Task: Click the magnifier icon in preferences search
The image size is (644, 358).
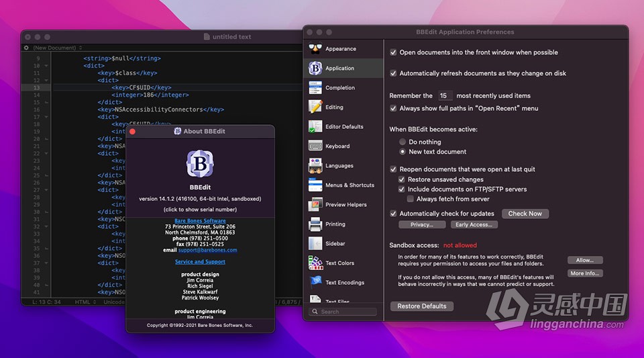Action: [315, 312]
